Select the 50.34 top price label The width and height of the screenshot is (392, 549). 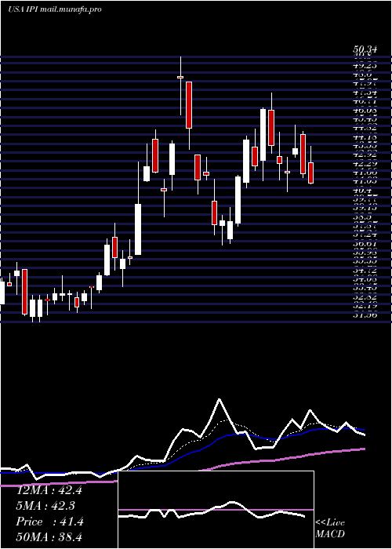(x=365, y=50)
